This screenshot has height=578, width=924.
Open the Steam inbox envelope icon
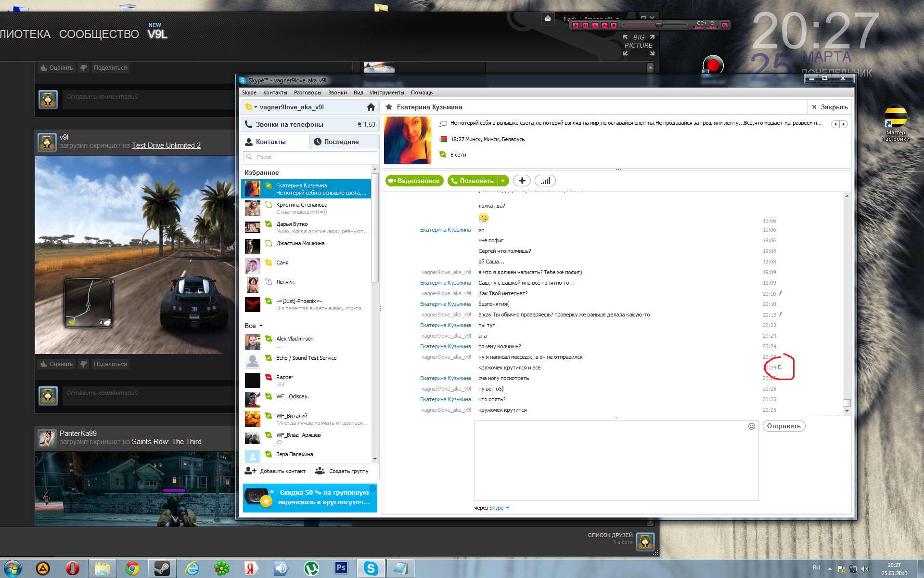548,18
